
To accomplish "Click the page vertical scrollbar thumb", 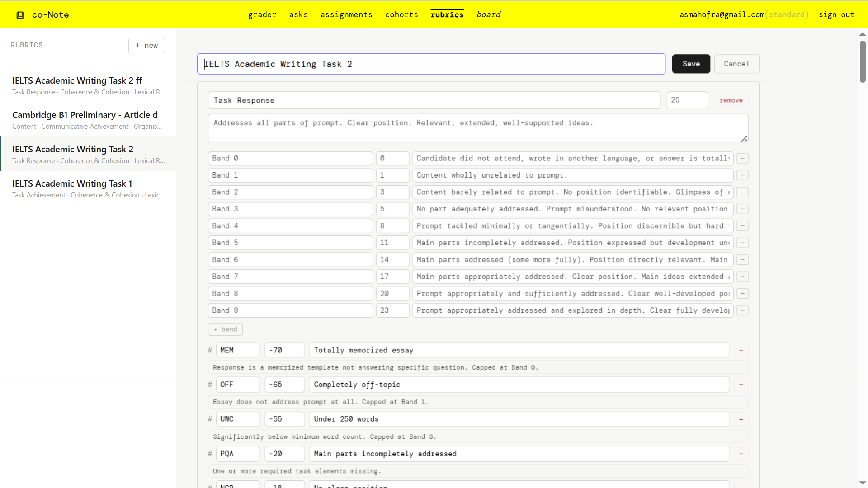I will pyautogui.click(x=863, y=61).
